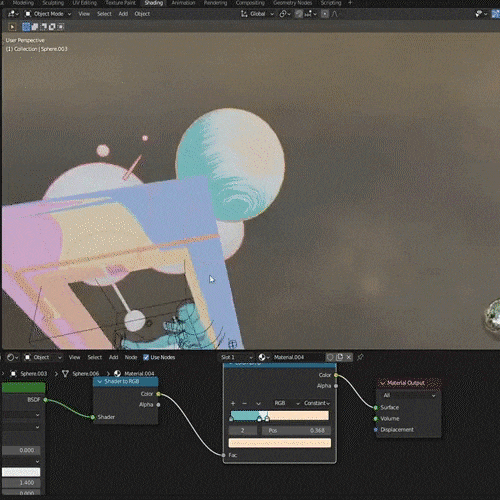Click the active stop index 2 field
Image resolution: width=500 pixels, height=500 pixels.
point(242,431)
